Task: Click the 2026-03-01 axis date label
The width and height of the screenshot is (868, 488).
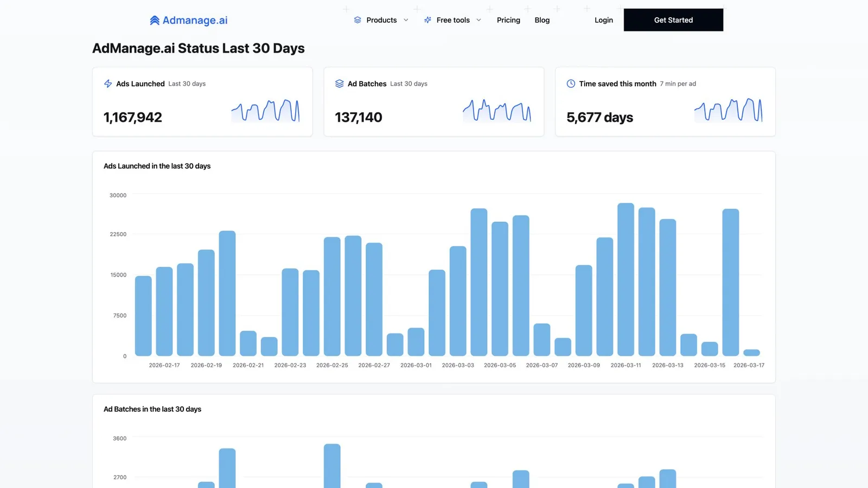Action: click(416, 365)
